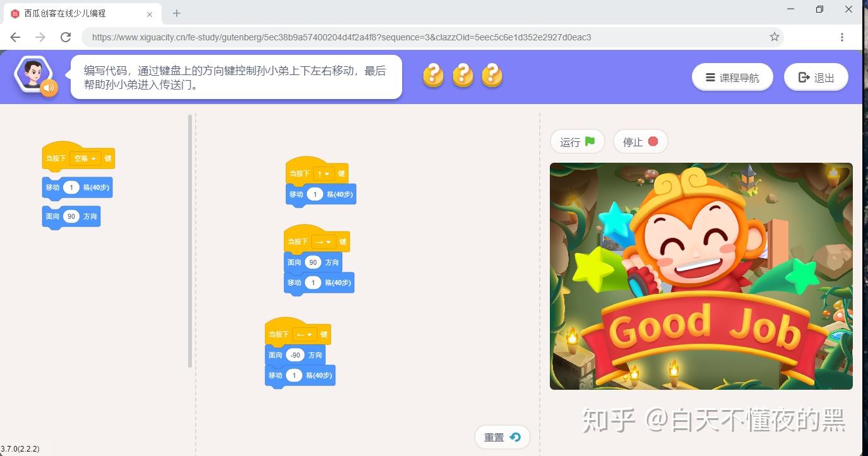Open the Chrome three-dot menu
Screen dimensions: 868x456
842,37
